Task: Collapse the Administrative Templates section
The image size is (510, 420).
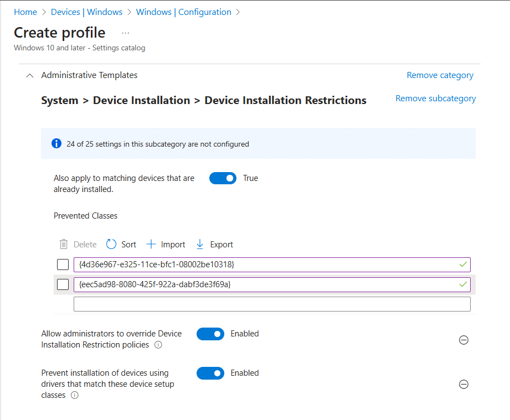Action: pos(30,75)
